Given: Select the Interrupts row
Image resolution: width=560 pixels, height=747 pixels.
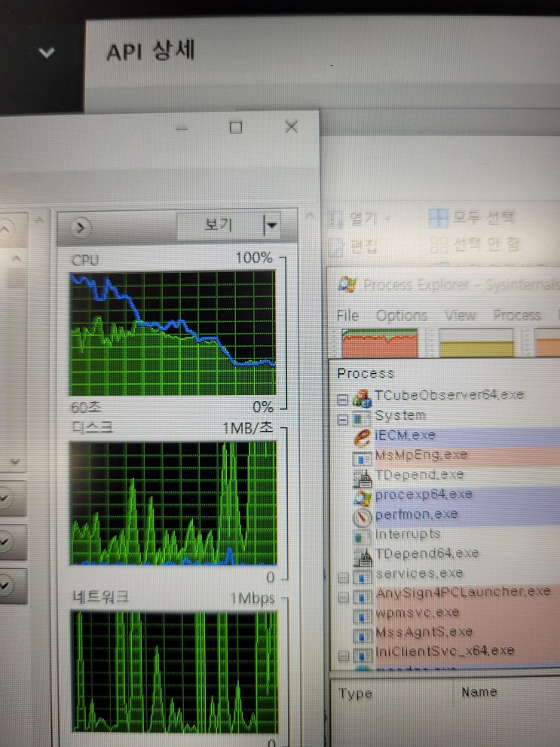Looking at the screenshot, I should (407, 534).
